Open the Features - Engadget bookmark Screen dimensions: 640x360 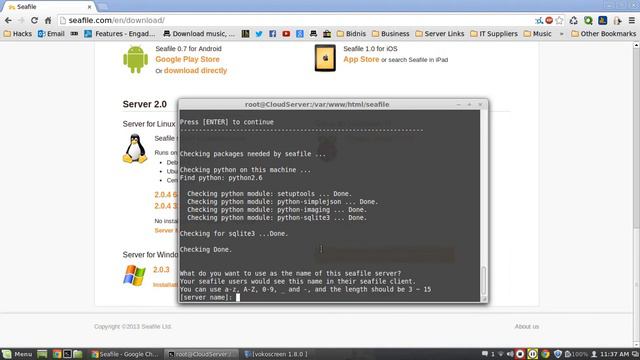click(x=120, y=34)
